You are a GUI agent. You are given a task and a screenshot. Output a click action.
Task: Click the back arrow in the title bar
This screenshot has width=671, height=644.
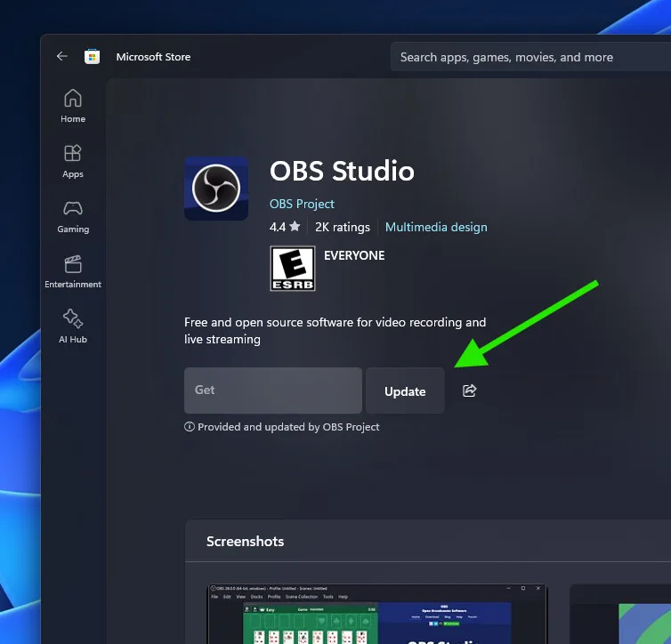pos(61,56)
